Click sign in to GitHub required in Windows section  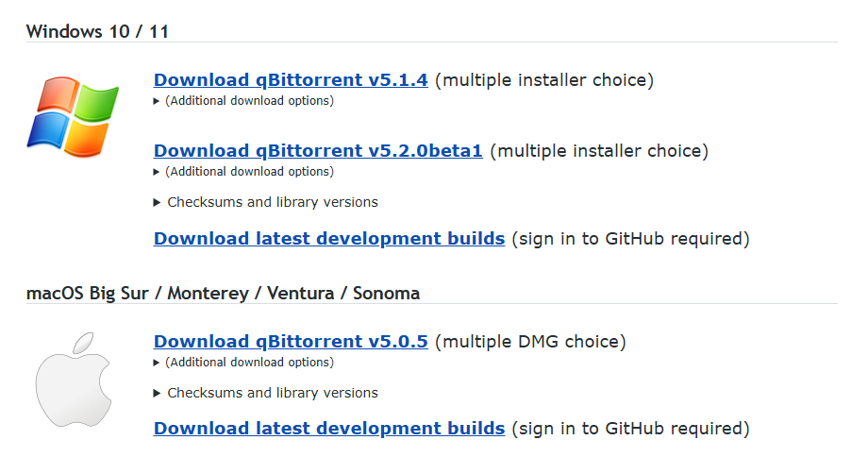pos(630,239)
